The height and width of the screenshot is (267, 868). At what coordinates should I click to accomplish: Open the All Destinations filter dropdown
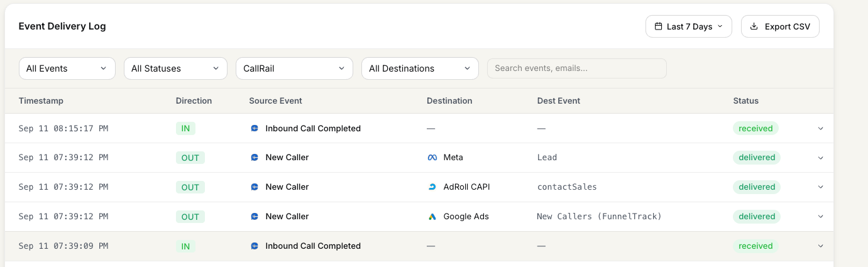(420, 68)
